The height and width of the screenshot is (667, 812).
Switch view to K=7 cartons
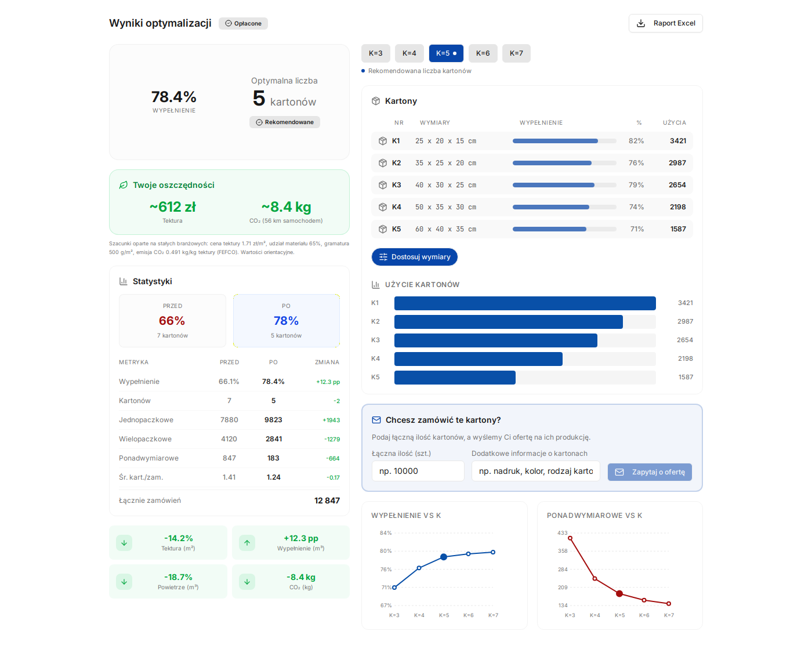click(516, 53)
